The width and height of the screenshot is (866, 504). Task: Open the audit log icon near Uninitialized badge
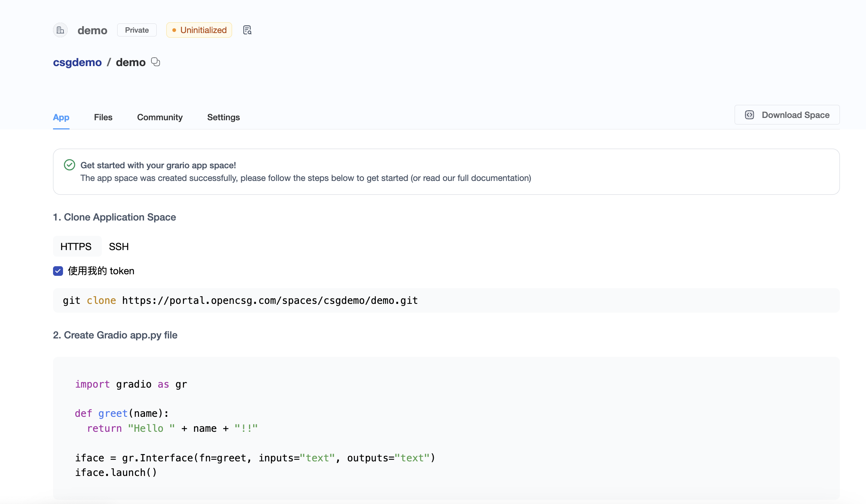247,30
